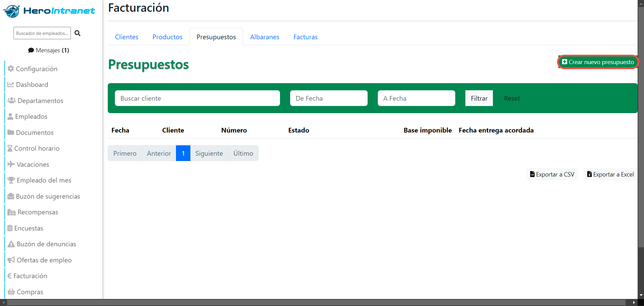Click the Departamentos group icon
The height and width of the screenshot is (306, 644).
[12, 100]
